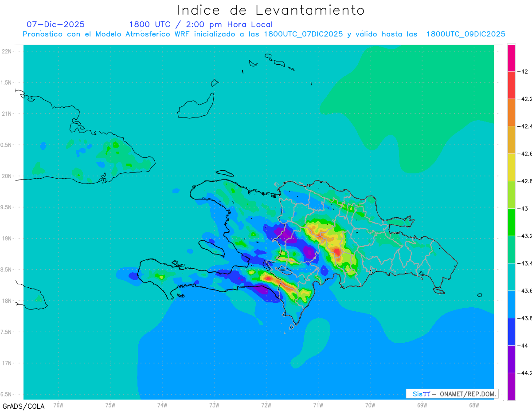
Task: Click the '-42.2' legend value
Action: click(x=525, y=99)
